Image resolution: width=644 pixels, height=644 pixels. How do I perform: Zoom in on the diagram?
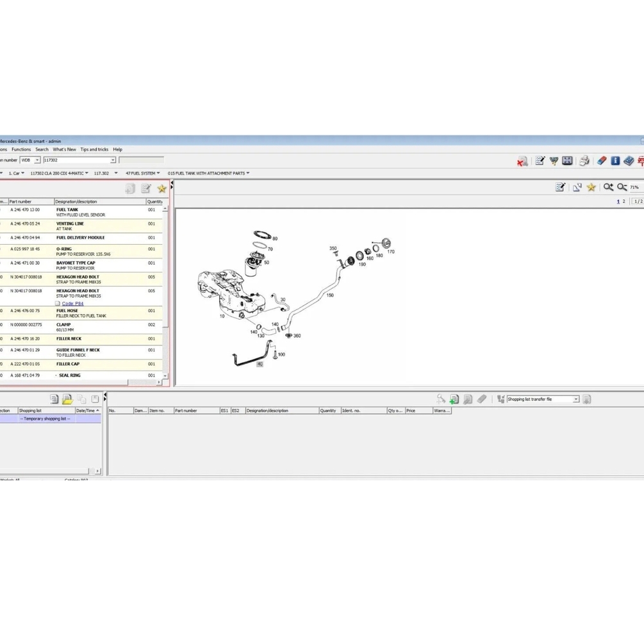click(608, 187)
